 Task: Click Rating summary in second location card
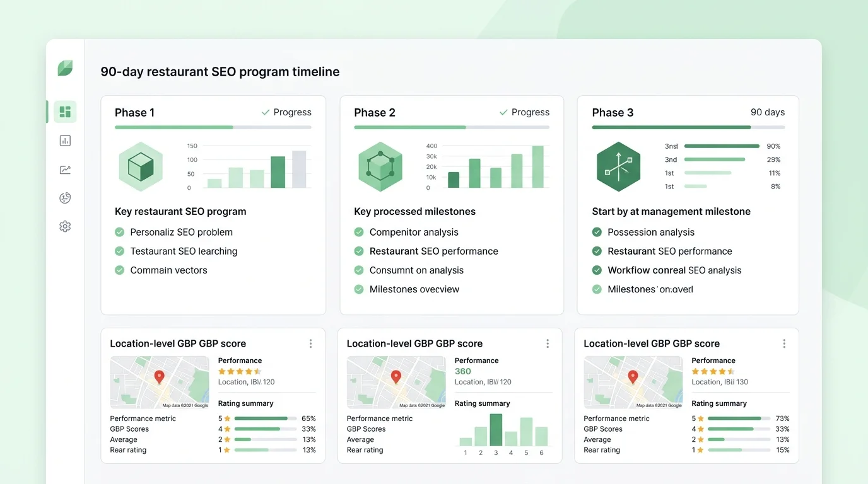tap(483, 403)
